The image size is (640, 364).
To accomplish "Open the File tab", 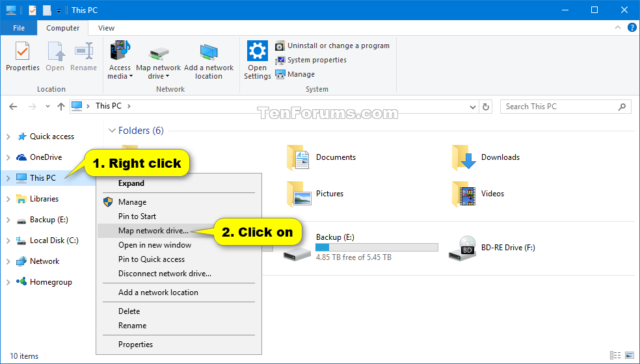I will [x=19, y=28].
